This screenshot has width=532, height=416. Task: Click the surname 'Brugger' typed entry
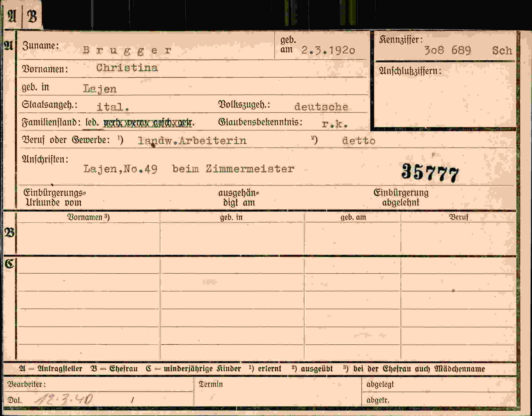coord(127,50)
